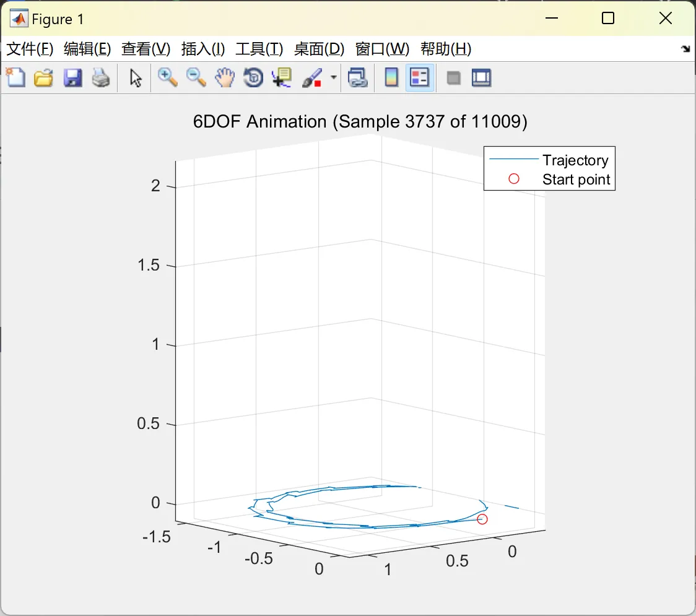Activate the Rotate 3D tool
Image resolution: width=696 pixels, height=616 pixels.
coord(253,77)
